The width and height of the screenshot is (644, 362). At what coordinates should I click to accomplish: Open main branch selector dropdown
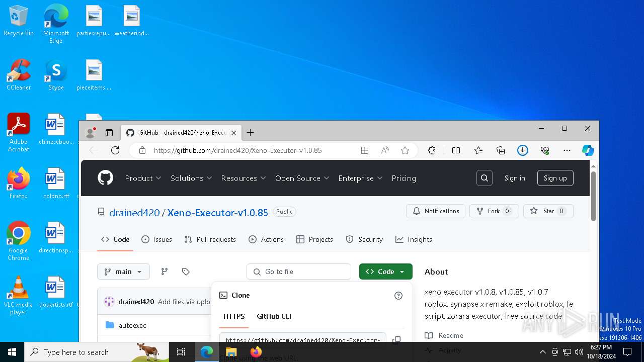point(123,271)
